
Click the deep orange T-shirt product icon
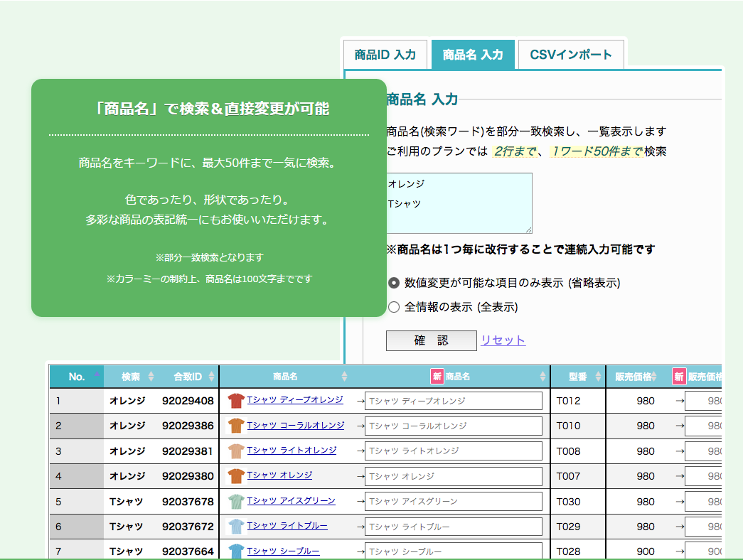(235, 401)
